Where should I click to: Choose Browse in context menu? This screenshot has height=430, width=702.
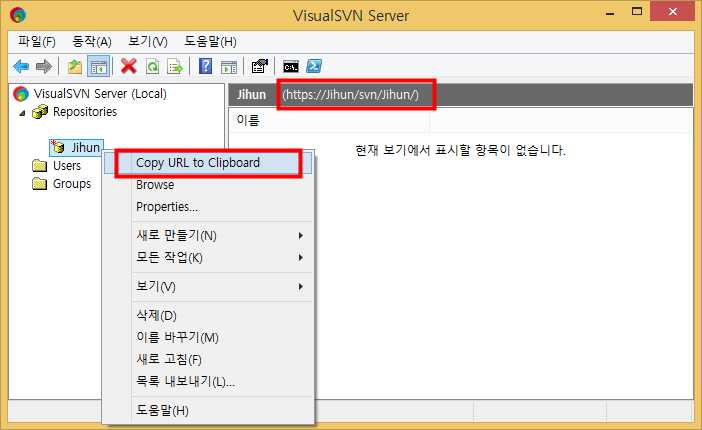point(208,185)
